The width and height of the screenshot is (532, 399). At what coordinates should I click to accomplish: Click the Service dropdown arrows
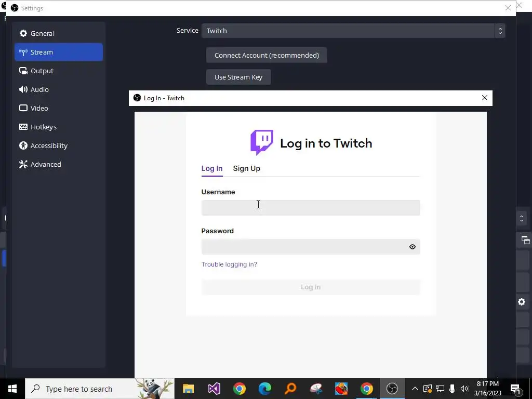click(x=500, y=31)
